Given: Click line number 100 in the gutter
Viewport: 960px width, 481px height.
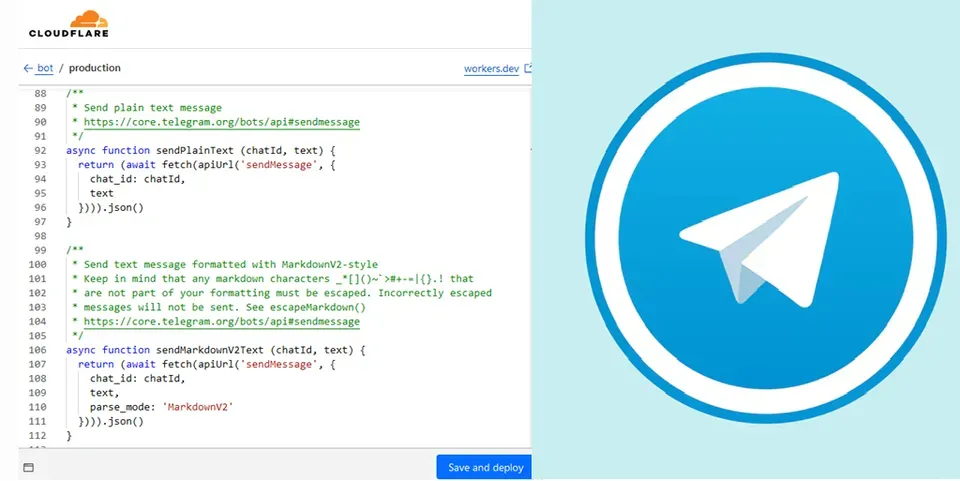Looking at the screenshot, I should pos(38,264).
